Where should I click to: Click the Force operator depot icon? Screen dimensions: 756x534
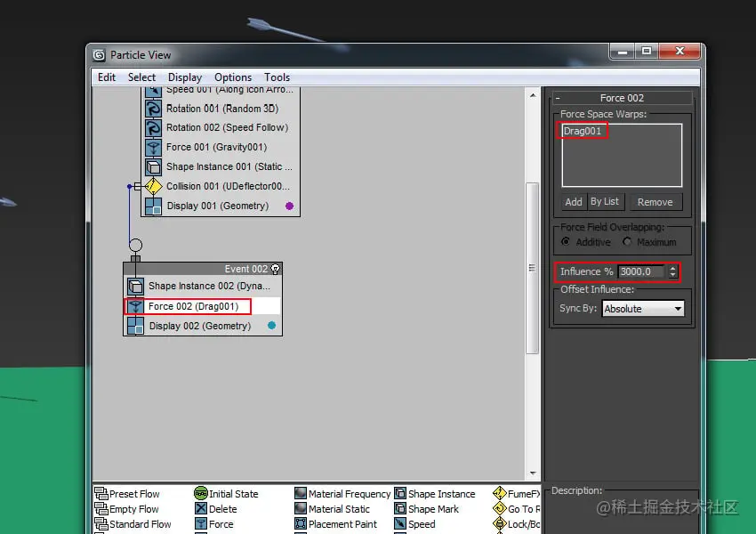(201, 523)
